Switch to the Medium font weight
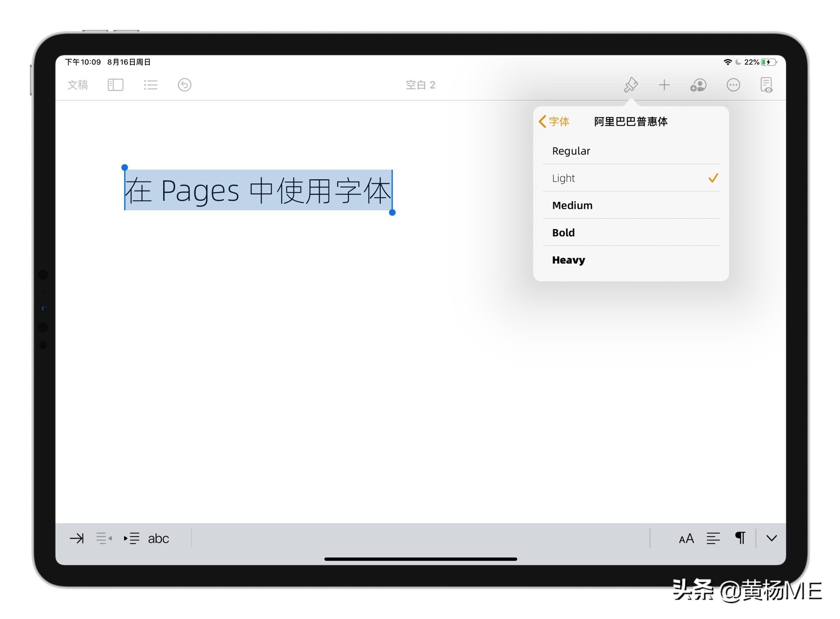 pos(572,205)
